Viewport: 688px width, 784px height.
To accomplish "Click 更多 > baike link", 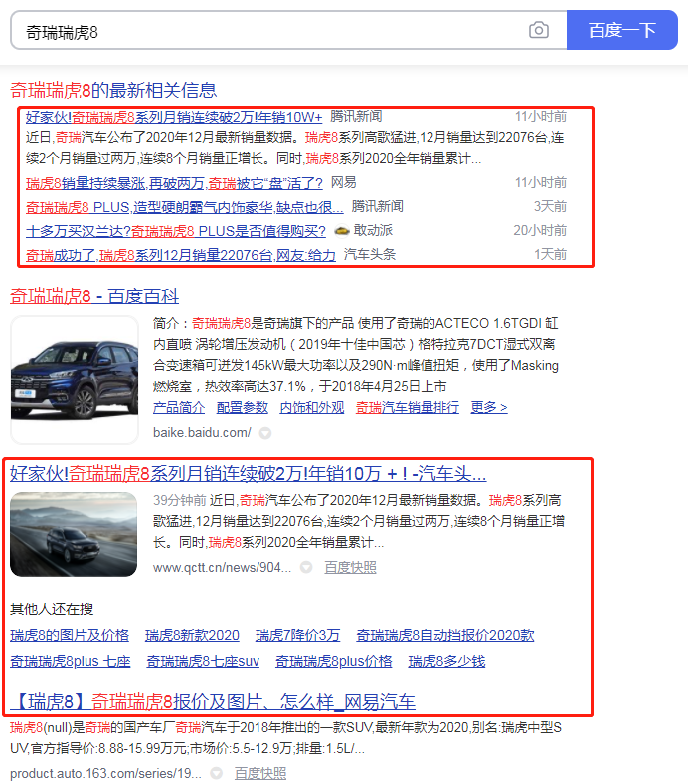I will click(489, 408).
